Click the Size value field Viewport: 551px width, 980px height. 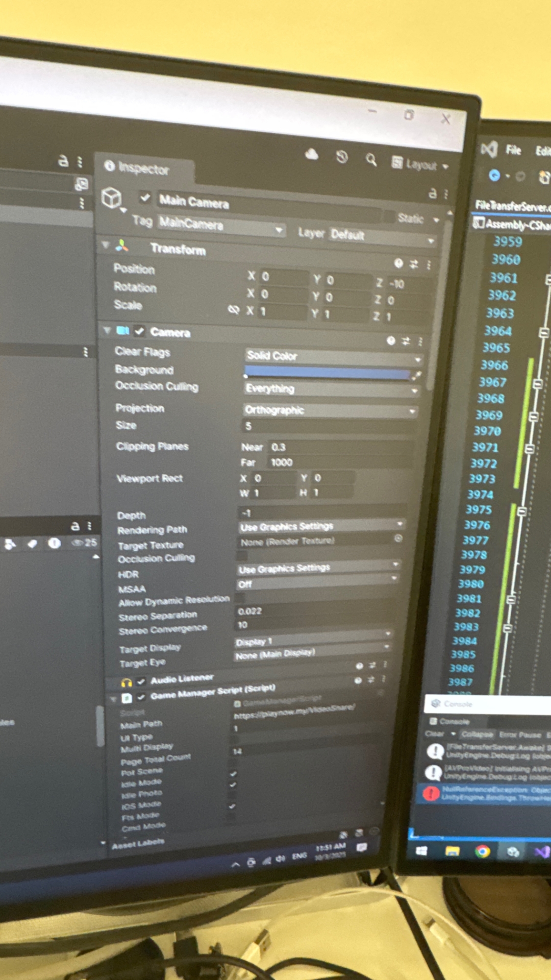pyautogui.click(x=329, y=427)
